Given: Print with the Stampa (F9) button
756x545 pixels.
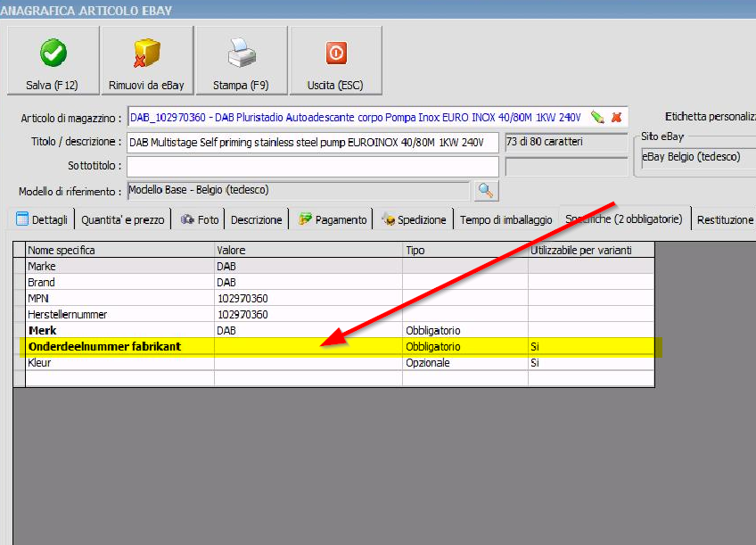Looking at the screenshot, I should pos(241,61).
